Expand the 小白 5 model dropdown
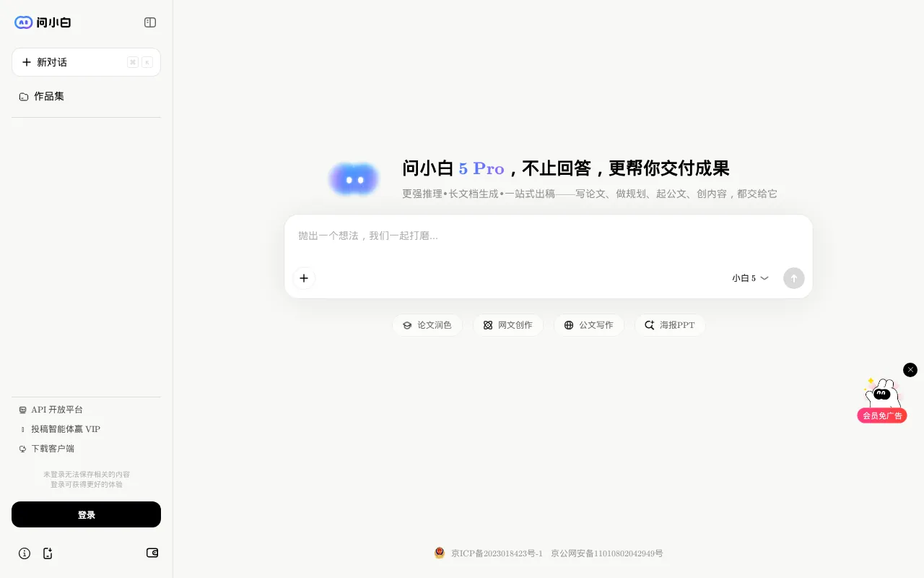 (751, 278)
